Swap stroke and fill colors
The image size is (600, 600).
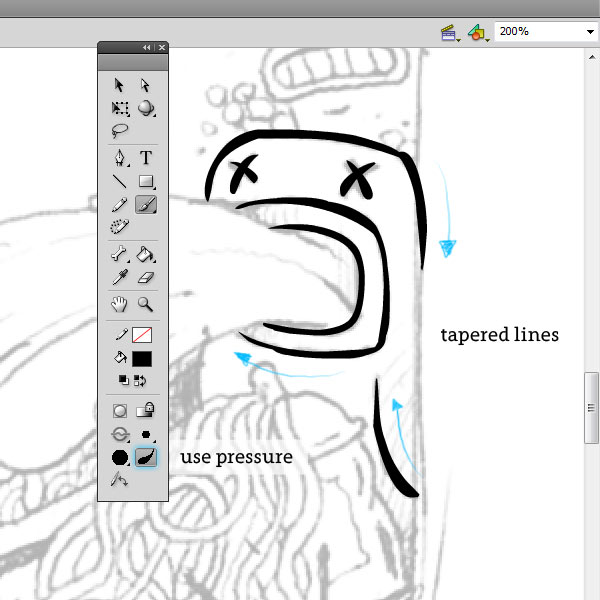coord(140,381)
